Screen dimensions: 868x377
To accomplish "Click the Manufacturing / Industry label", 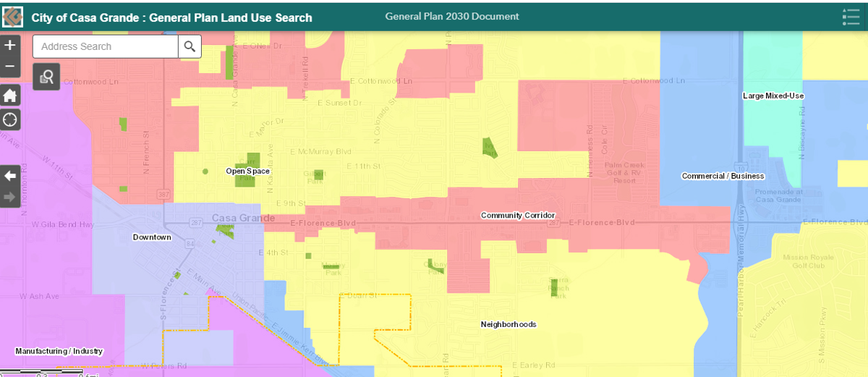I will click(59, 351).
